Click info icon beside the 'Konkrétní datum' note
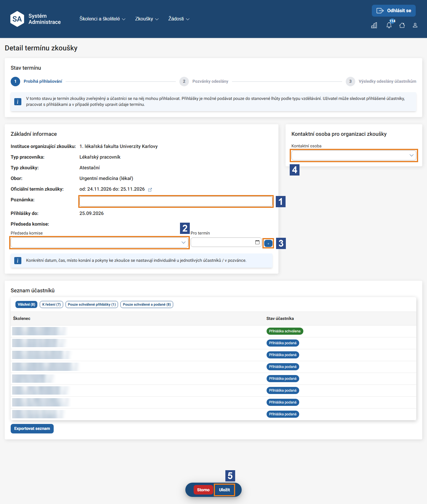 click(x=18, y=261)
